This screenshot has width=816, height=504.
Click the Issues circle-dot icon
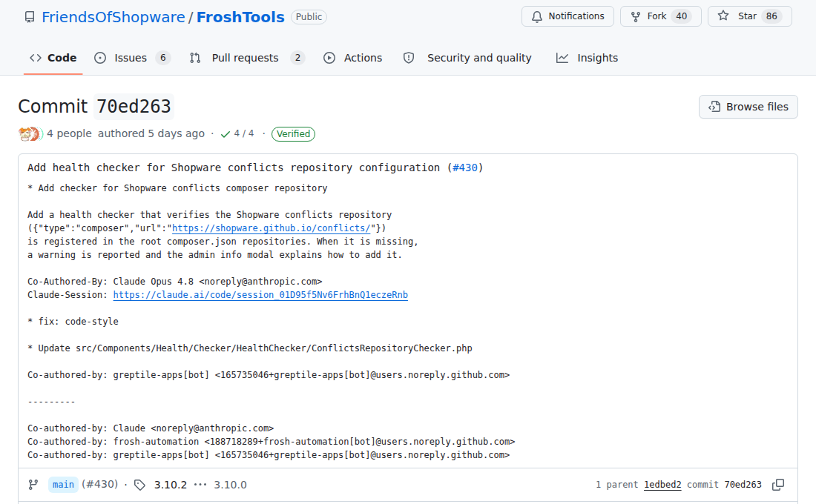pyautogui.click(x=100, y=58)
